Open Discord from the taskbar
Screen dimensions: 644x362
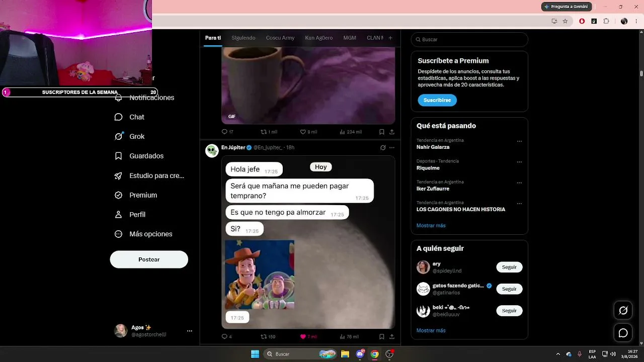click(x=360, y=354)
